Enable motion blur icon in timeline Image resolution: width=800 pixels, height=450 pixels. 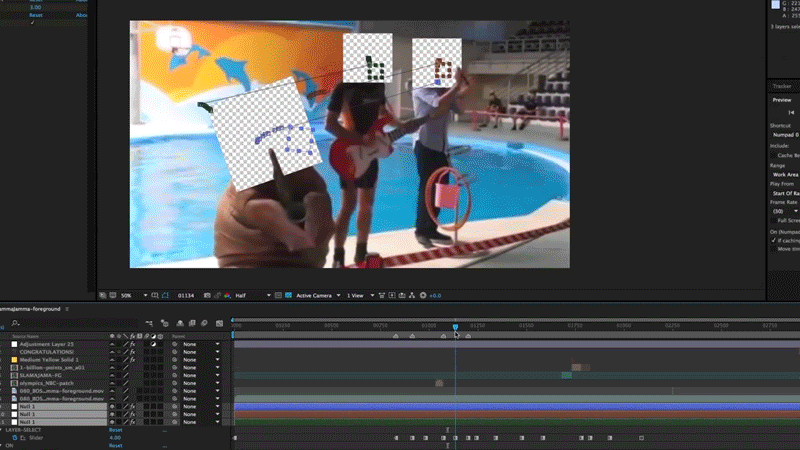[x=205, y=323]
